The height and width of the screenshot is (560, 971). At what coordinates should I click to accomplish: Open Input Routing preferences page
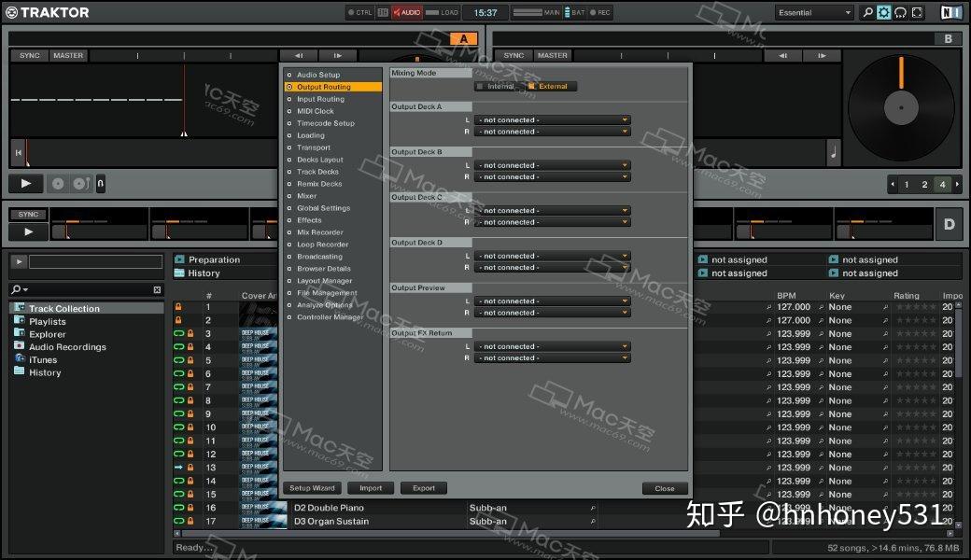321,99
